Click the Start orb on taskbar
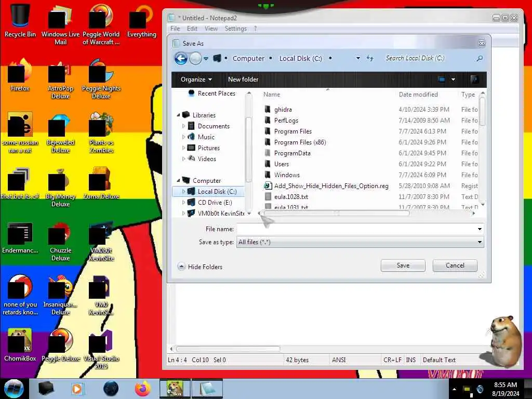This screenshot has width=532, height=399. click(14, 389)
